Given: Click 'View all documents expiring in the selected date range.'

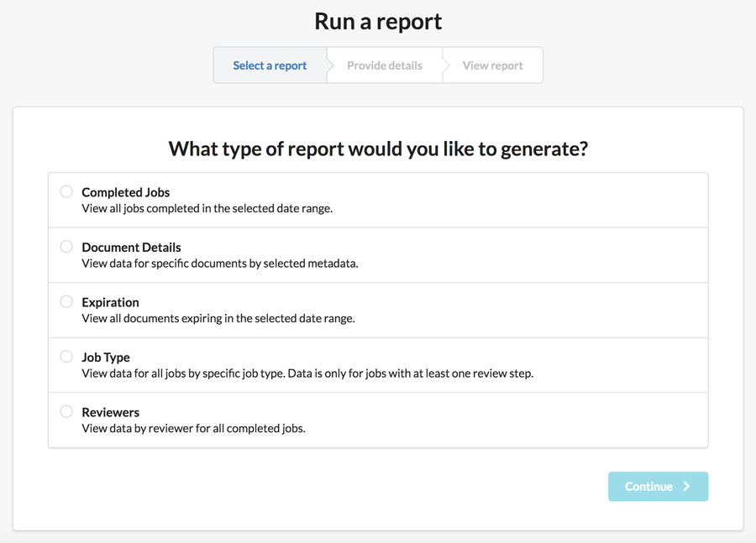Looking at the screenshot, I should tap(218, 318).
